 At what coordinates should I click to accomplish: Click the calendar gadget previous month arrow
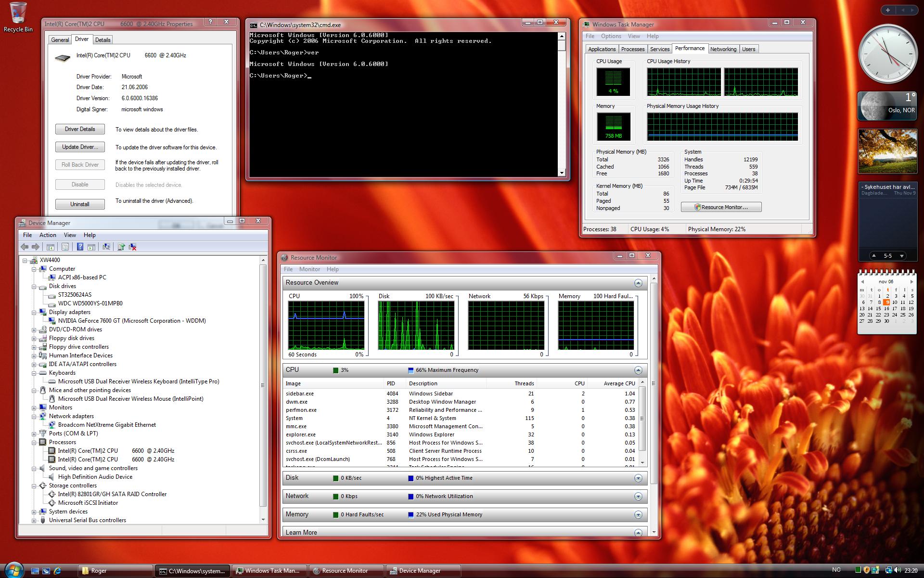pos(862,282)
